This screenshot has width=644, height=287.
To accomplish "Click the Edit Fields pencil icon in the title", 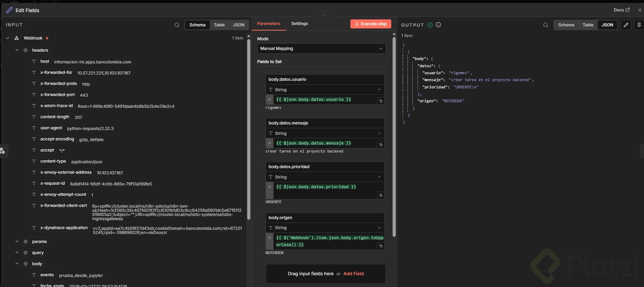I will (x=9, y=10).
